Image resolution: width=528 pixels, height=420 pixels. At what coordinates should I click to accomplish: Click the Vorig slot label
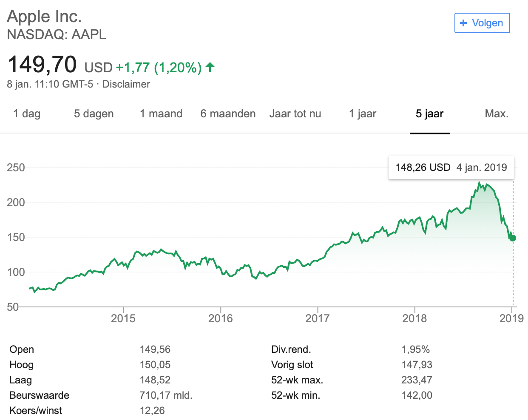[x=292, y=365]
